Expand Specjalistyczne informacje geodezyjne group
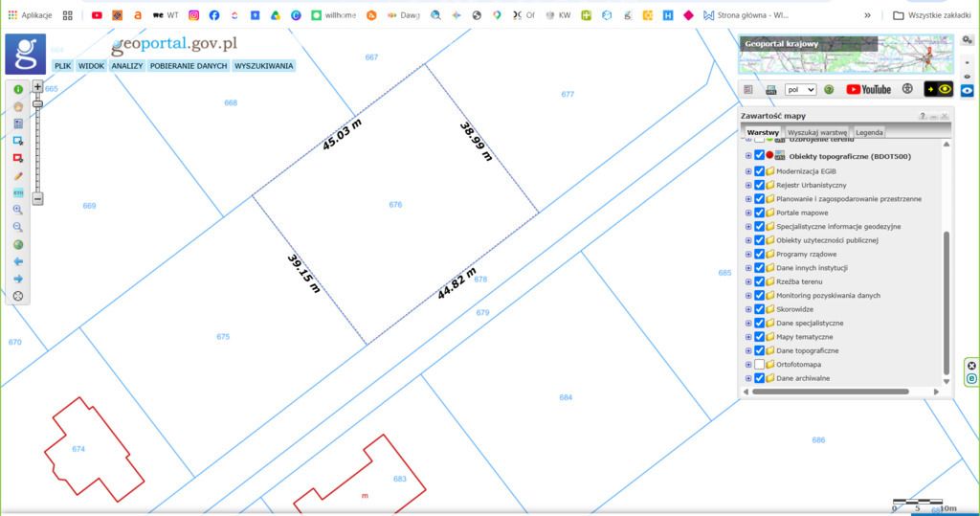This screenshot has height=516, width=980. (748, 227)
